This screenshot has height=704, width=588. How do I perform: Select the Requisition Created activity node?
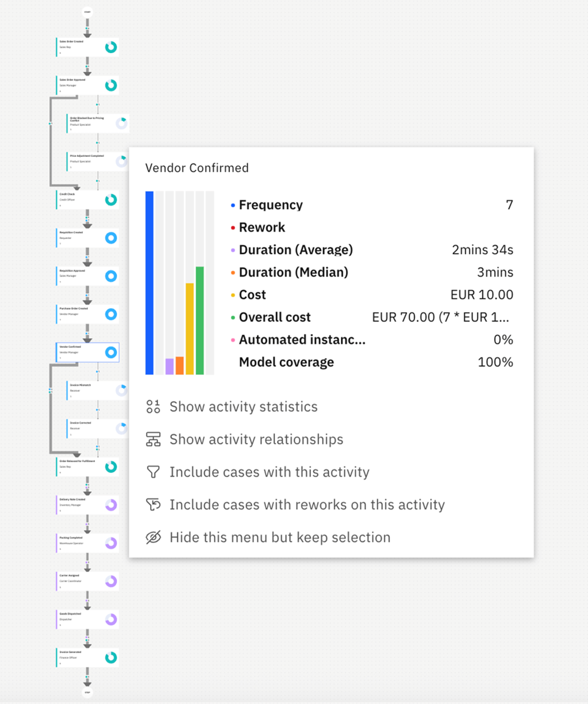tap(80, 238)
